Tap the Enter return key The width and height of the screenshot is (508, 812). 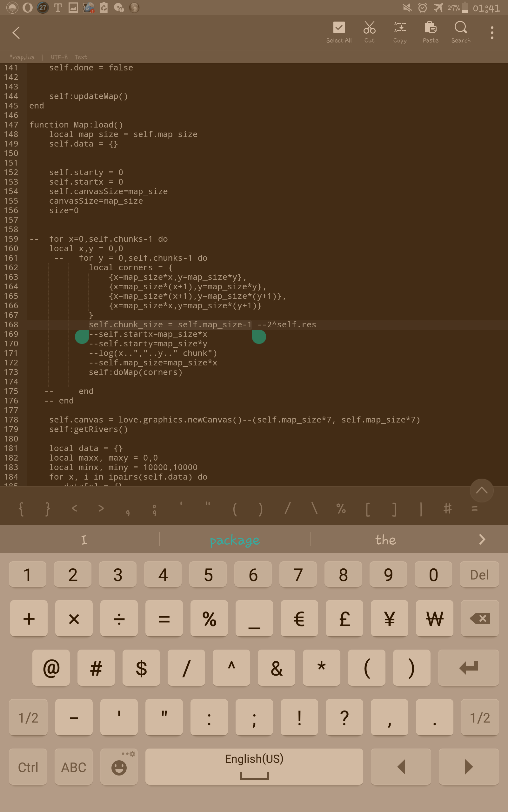point(468,668)
